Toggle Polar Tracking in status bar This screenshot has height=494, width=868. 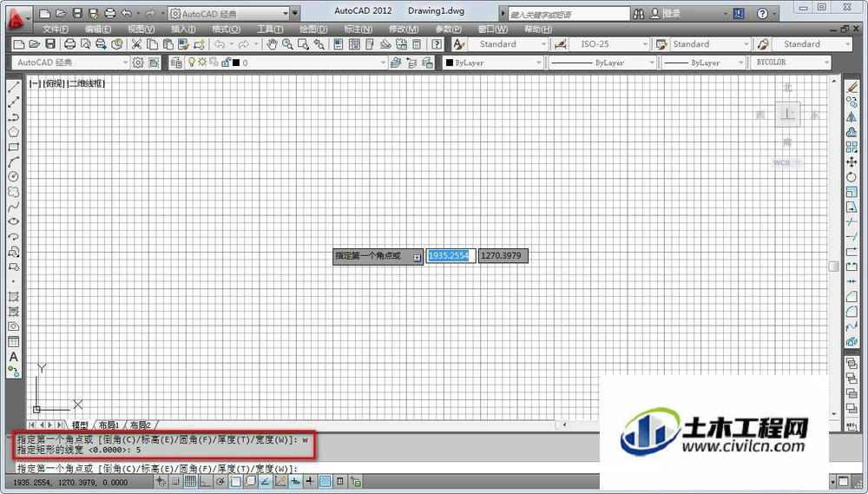[220, 481]
